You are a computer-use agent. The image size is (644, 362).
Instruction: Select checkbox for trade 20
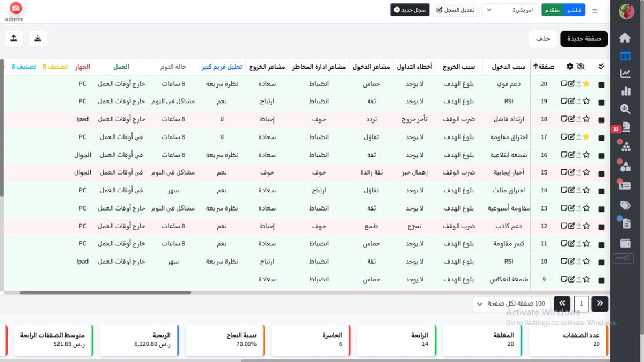click(x=601, y=85)
